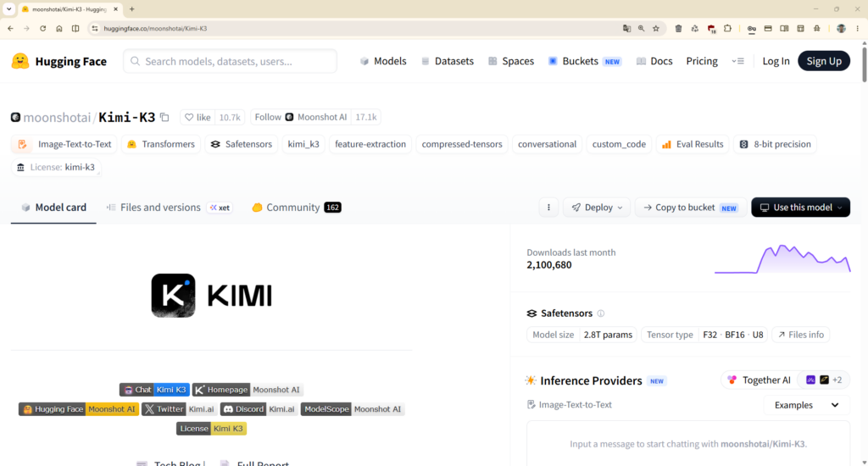Click the downloads last month chart

[x=782, y=258]
